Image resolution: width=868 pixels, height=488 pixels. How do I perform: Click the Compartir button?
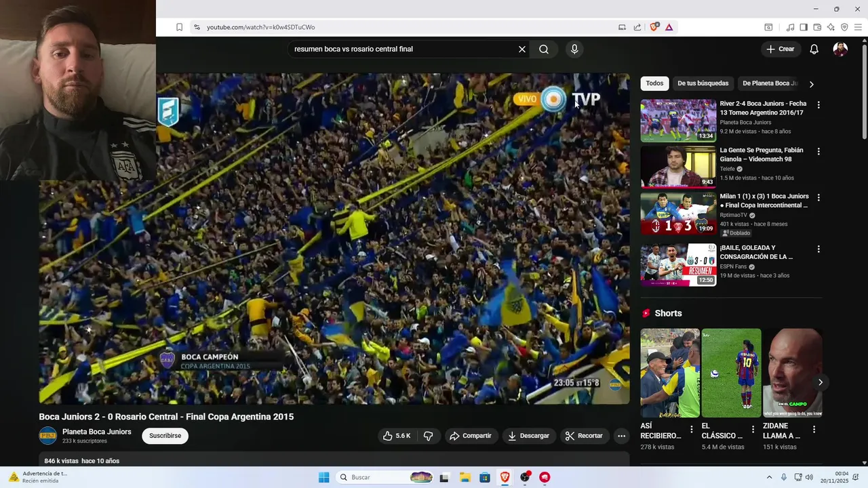click(471, 436)
